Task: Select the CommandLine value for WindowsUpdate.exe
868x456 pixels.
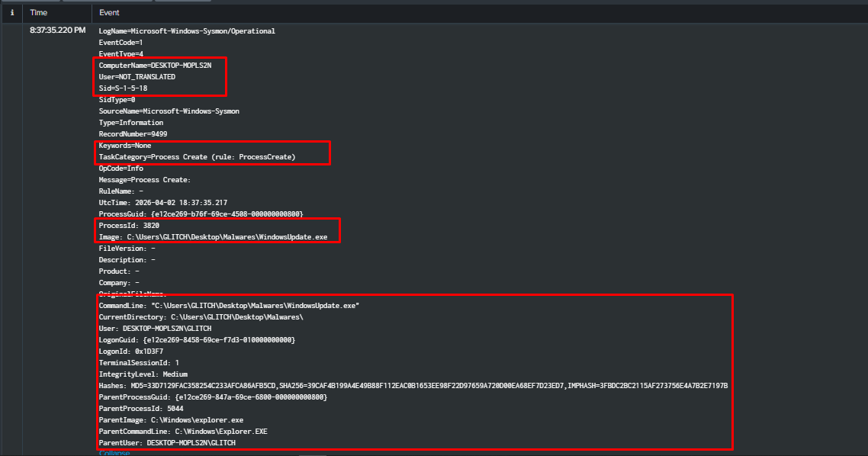Action: click(x=229, y=305)
